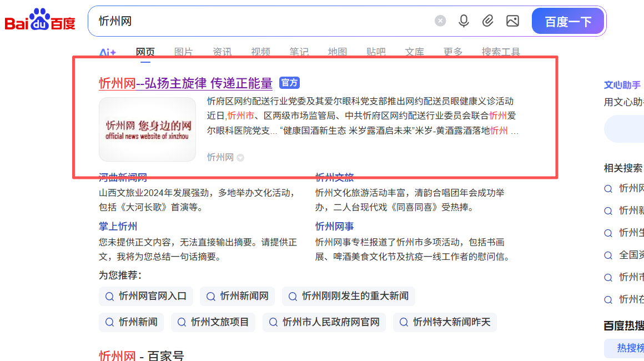
Task: Expand the 更多 menu
Action: (453, 52)
